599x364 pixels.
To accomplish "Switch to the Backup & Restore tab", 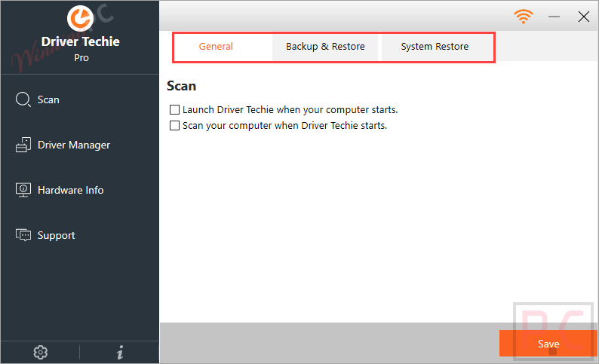I will coord(325,47).
